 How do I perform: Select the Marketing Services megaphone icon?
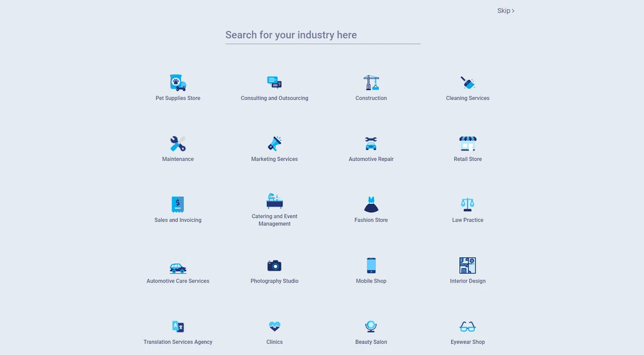(275, 144)
